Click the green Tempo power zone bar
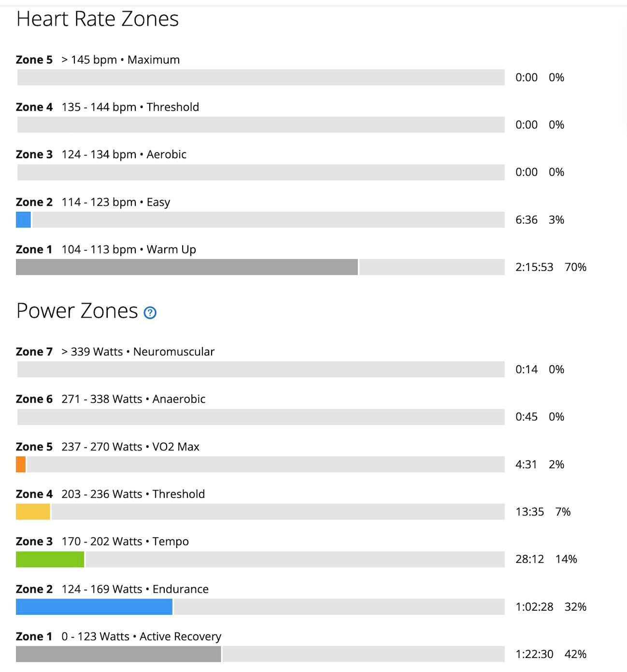Viewport: 627px width, 672px height. (50, 559)
